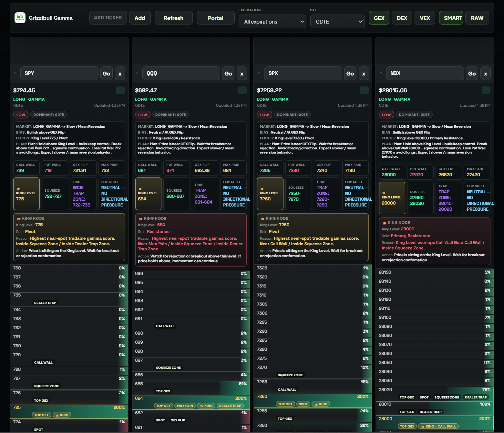The height and width of the screenshot is (433, 504).
Task: Click the NDX ticker input field
Action: [x=425, y=73]
